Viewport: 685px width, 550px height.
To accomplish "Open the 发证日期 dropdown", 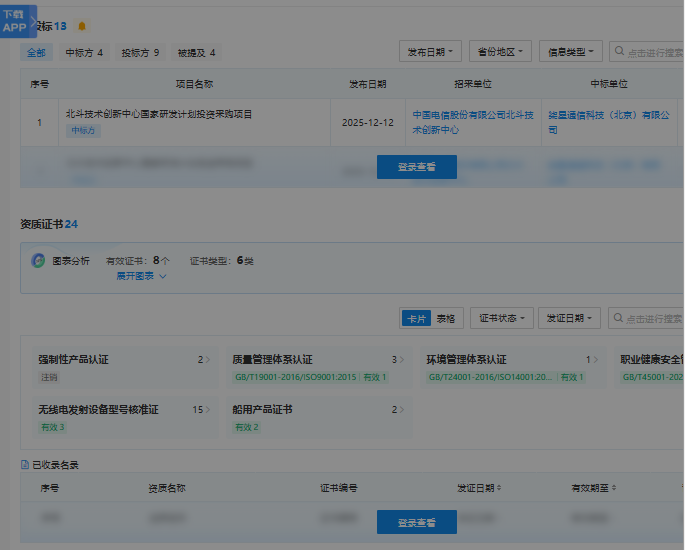I will pos(569,318).
